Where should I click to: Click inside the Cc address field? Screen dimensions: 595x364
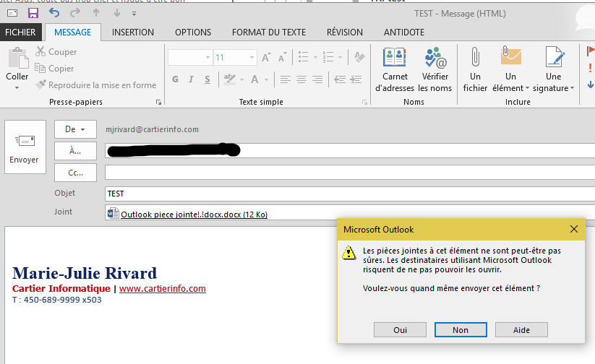pos(350,173)
